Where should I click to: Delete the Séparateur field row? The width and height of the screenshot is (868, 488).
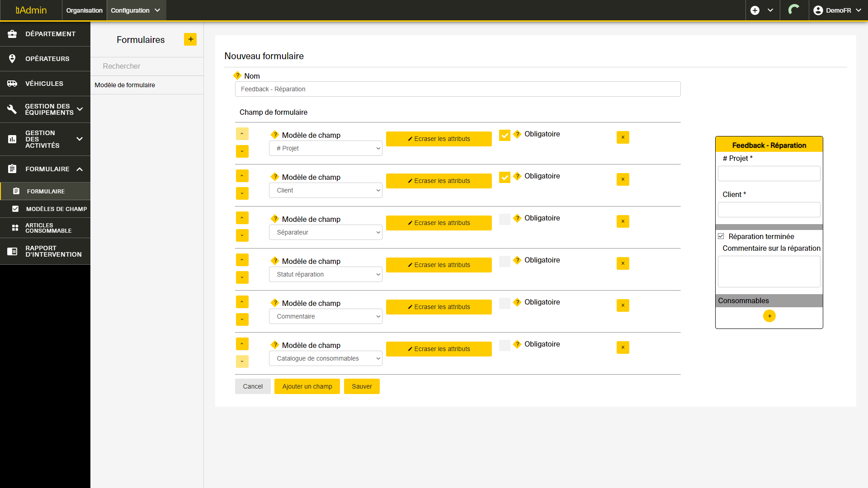pyautogui.click(x=623, y=221)
